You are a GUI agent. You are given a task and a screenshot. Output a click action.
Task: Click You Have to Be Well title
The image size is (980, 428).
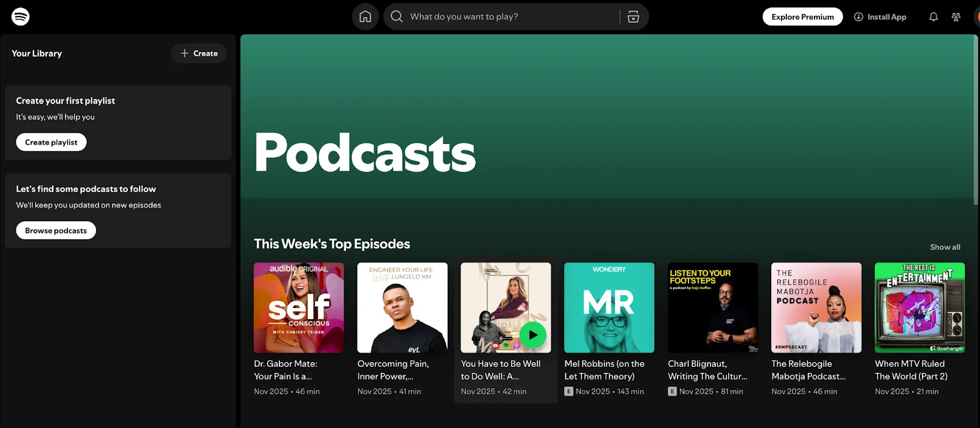click(501, 370)
